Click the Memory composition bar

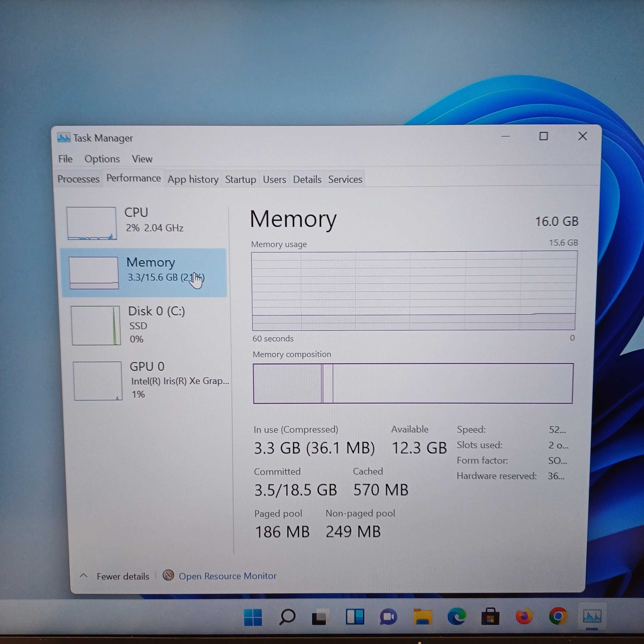413,383
